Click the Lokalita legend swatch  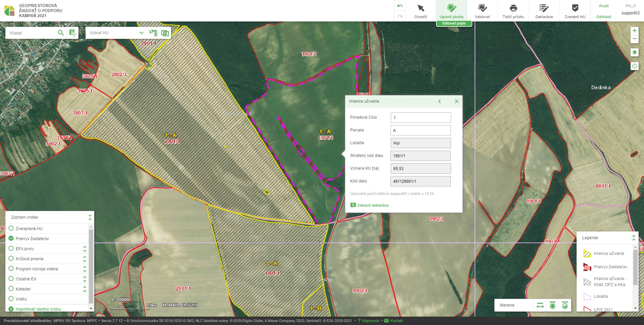(x=587, y=296)
